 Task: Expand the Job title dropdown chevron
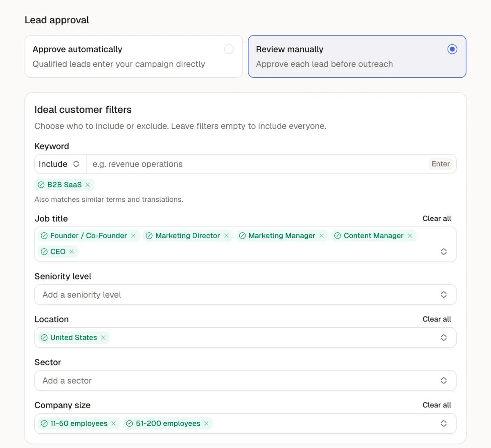[x=444, y=252]
